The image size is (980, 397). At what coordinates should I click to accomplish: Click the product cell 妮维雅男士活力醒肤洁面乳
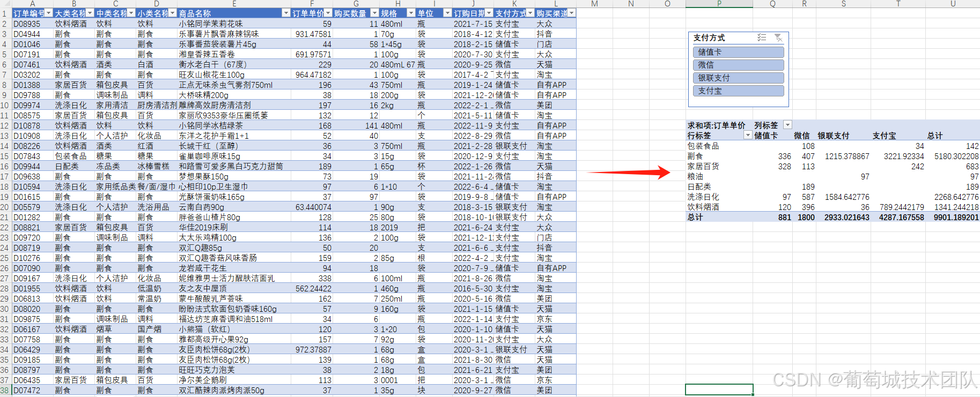(234, 278)
